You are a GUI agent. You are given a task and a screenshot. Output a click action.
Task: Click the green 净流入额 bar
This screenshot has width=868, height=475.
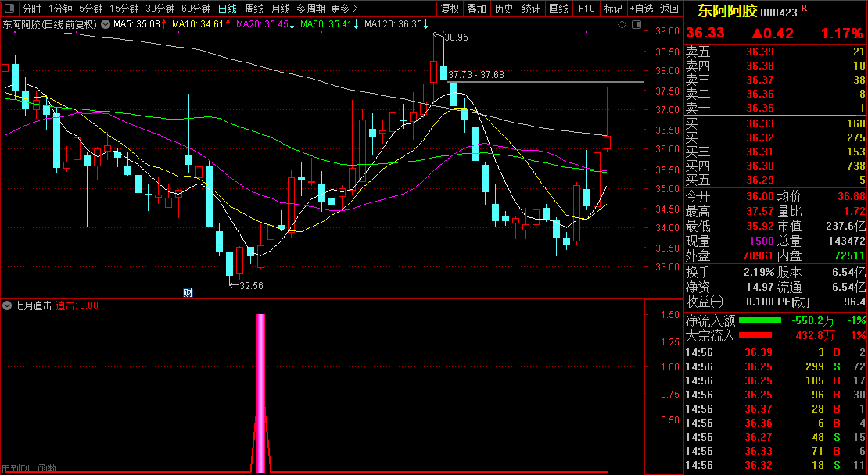point(759,320)
